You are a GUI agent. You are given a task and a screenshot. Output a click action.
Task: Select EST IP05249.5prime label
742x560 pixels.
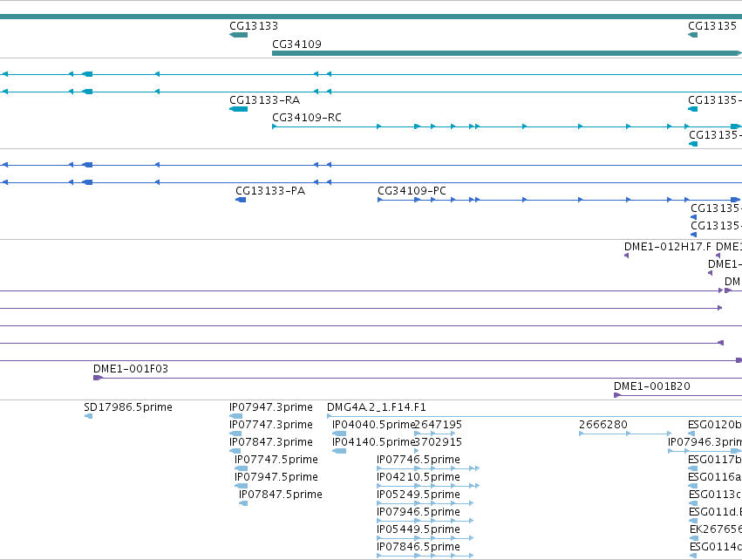[x=419, y=495]
